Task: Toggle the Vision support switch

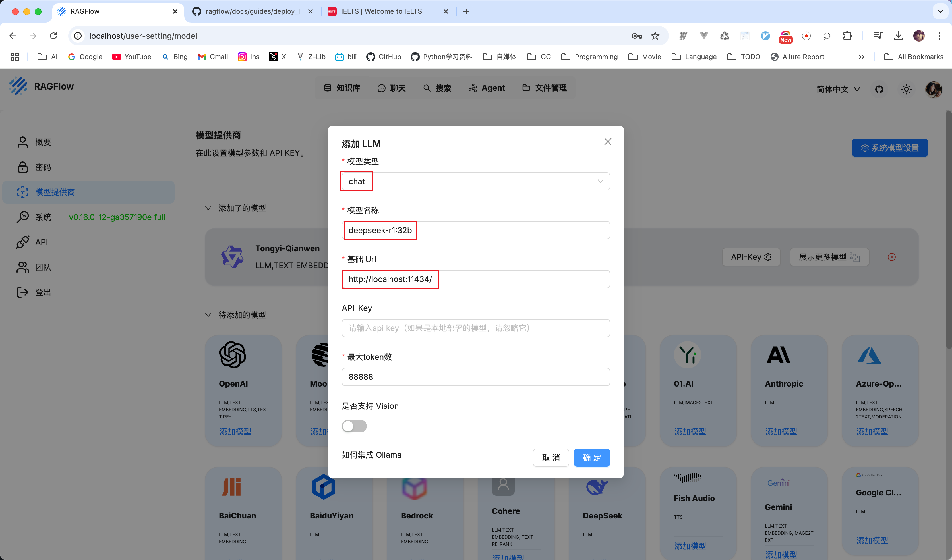Action: [354, 425]
